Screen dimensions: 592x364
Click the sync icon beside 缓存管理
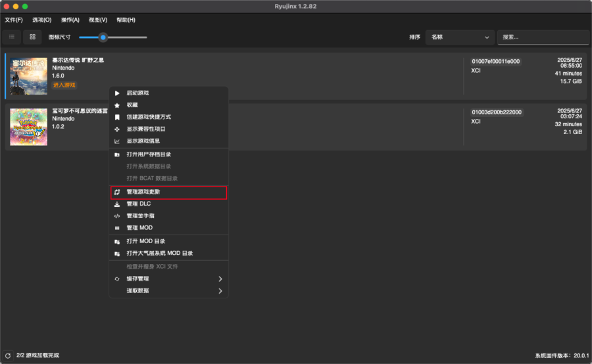117,279
